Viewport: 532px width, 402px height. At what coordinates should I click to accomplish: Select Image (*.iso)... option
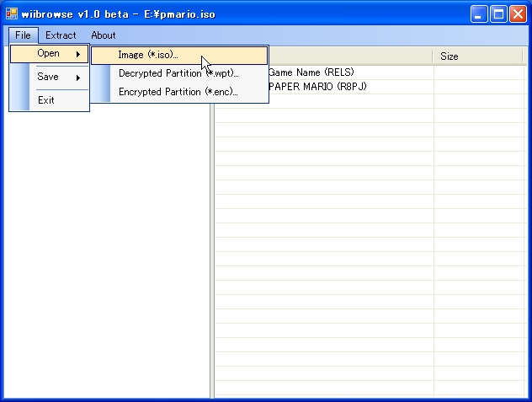(x=179, y=55)
